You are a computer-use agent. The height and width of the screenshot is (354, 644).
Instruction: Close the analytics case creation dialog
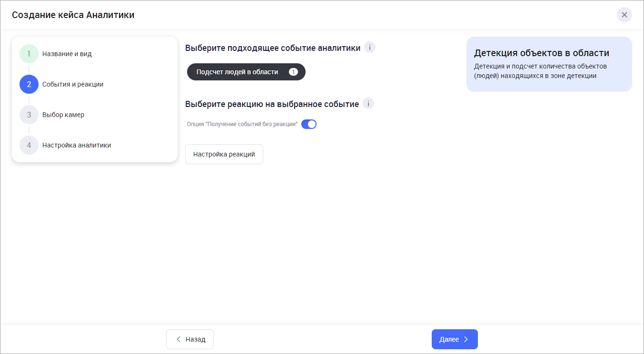(624, 15)
